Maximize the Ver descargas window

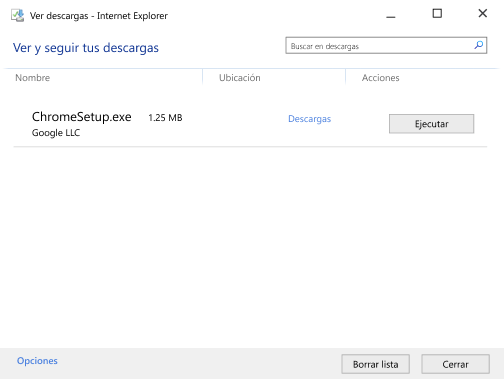tap(437, 14)
